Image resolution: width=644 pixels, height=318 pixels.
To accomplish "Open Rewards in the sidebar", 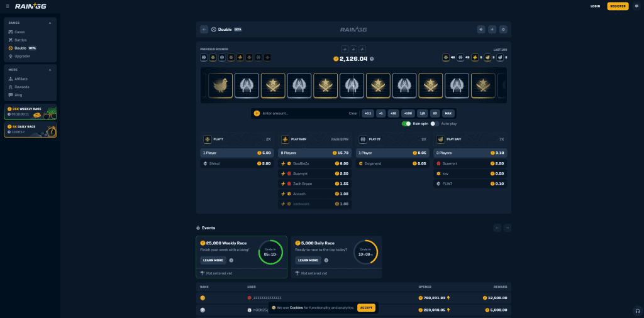I will coord(21,87).
